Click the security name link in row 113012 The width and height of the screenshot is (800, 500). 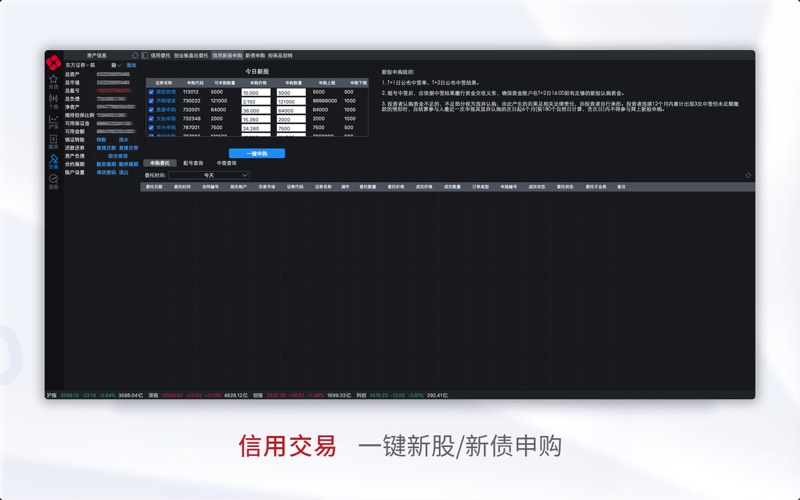point(166,92)
